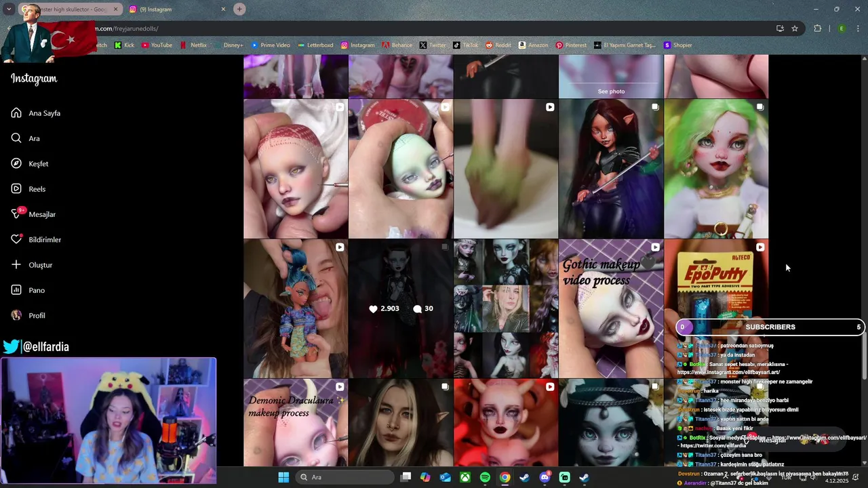868x488 pixels.
Task: Open the Behance bookmark
Action: [x=397, y=45]
